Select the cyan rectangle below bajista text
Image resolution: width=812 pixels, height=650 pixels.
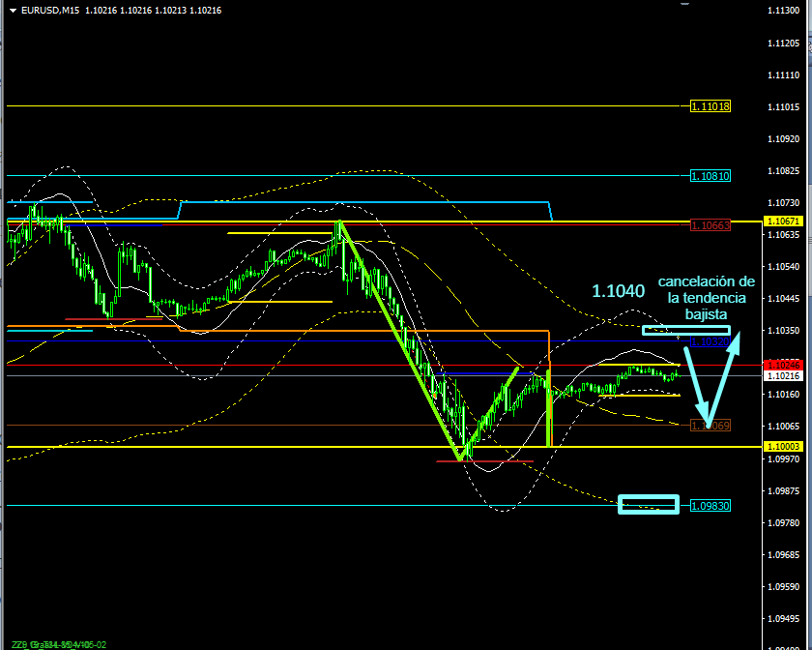(672, 331)
